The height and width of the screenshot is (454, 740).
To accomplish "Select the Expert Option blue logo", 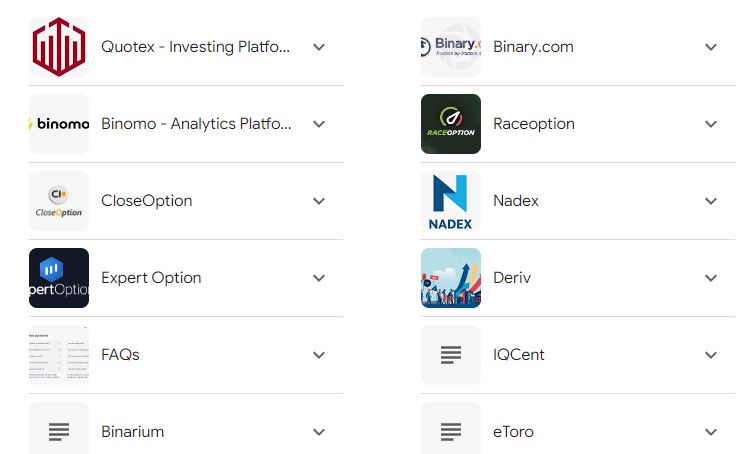I will [x=59, y=277].
